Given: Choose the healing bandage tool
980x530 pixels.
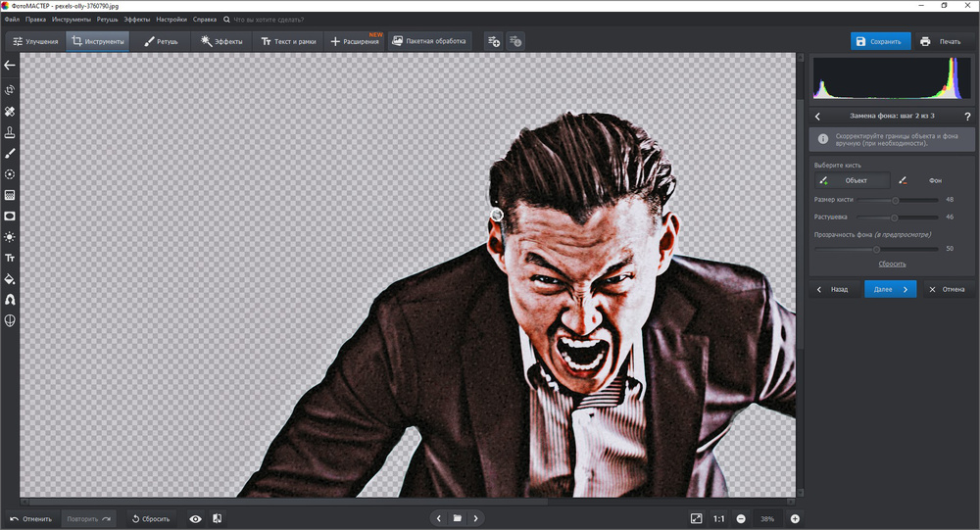Looking at the screenshot, I should [10, 112].
